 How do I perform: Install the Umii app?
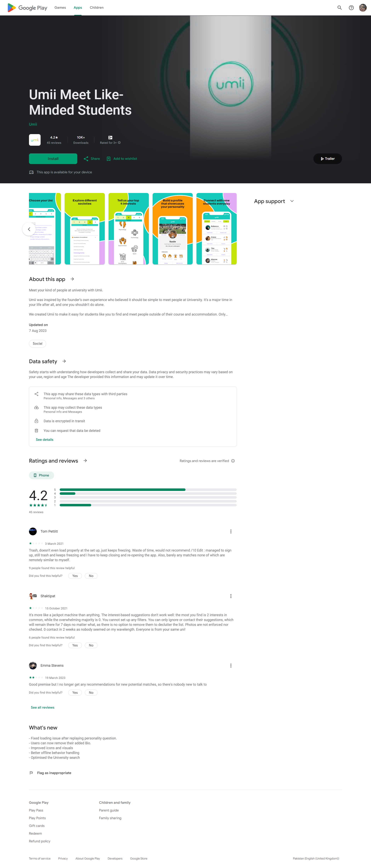(x=53, y=158)
